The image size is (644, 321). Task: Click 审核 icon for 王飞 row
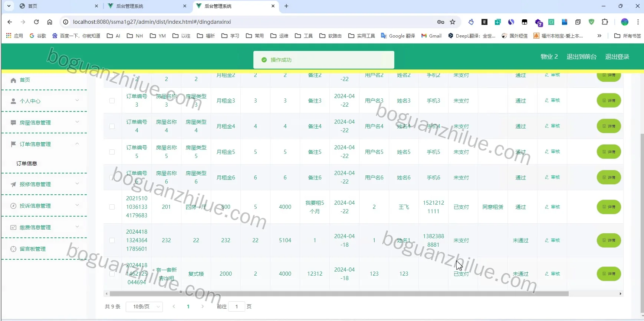click(x=547, y=207)
